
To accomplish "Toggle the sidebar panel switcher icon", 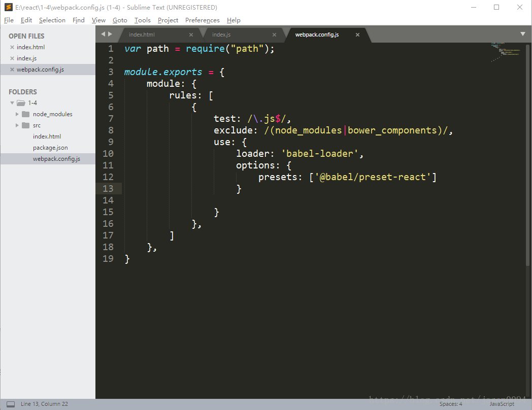I will coord(11,404).
